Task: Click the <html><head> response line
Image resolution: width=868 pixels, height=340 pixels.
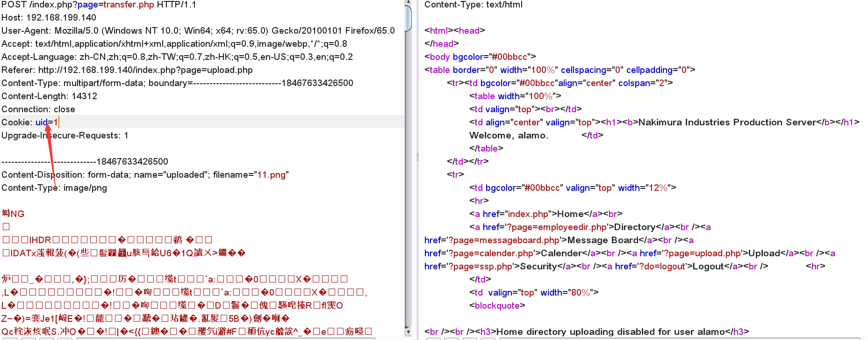Action: (x=455, y=31)
